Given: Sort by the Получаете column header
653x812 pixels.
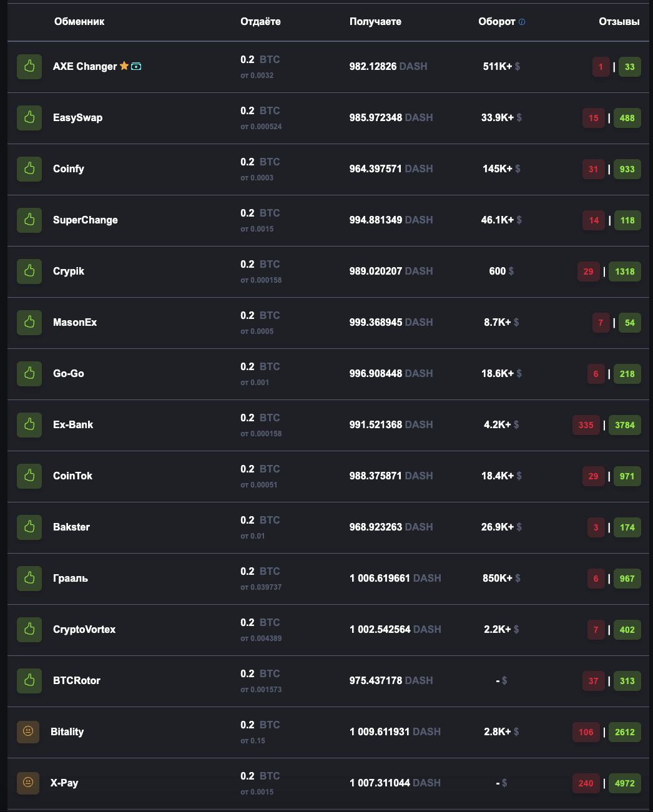Looking at the screenshot, I should point(375,22).
